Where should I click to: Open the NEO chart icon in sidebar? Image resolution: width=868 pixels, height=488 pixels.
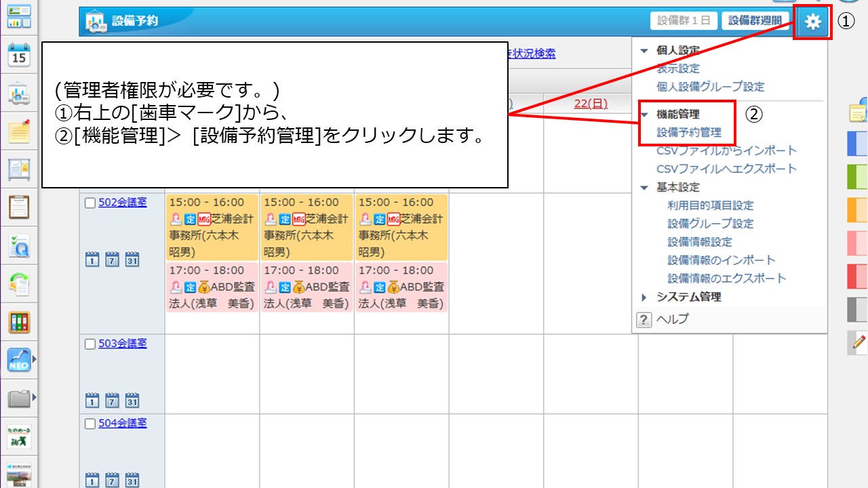point(19,360)
